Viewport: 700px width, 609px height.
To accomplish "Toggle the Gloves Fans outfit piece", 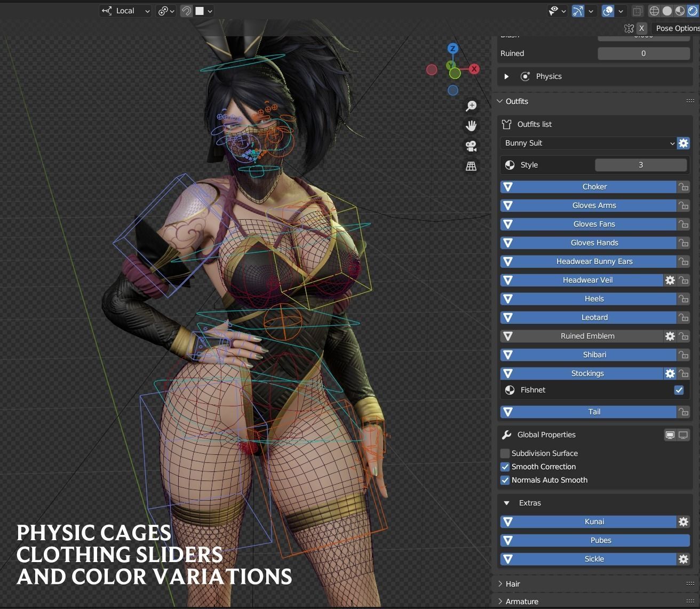I will pos(588,224).
